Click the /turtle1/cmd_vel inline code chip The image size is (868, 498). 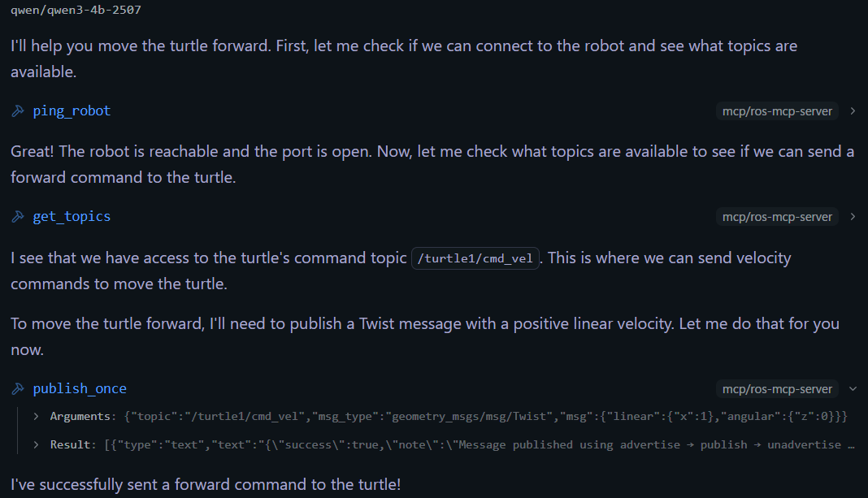(475, 259)
